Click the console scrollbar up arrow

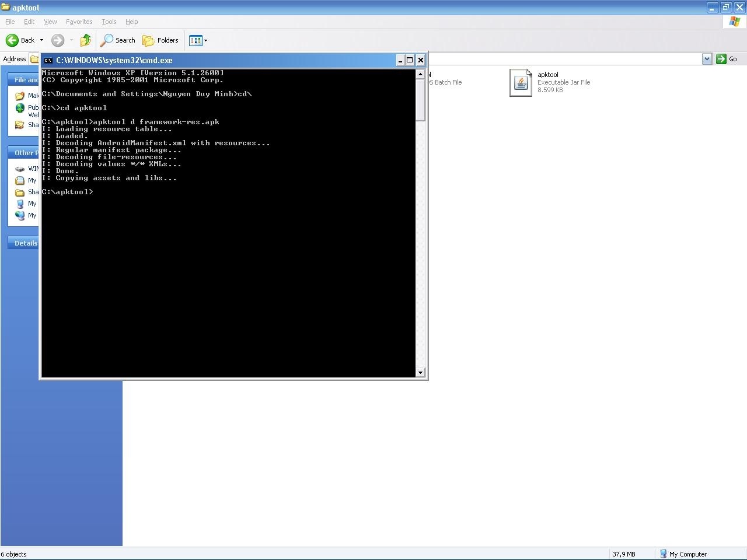coord(420,74)
